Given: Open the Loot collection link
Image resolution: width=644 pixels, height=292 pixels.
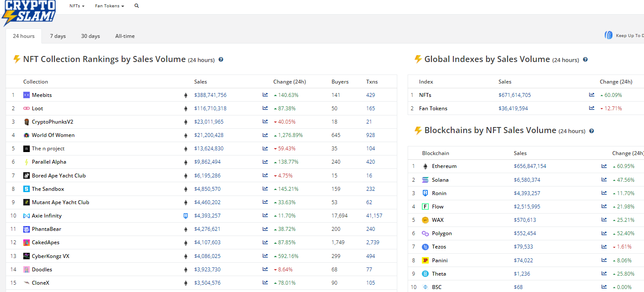Looking at the screenshot, I should pos(38,109).
